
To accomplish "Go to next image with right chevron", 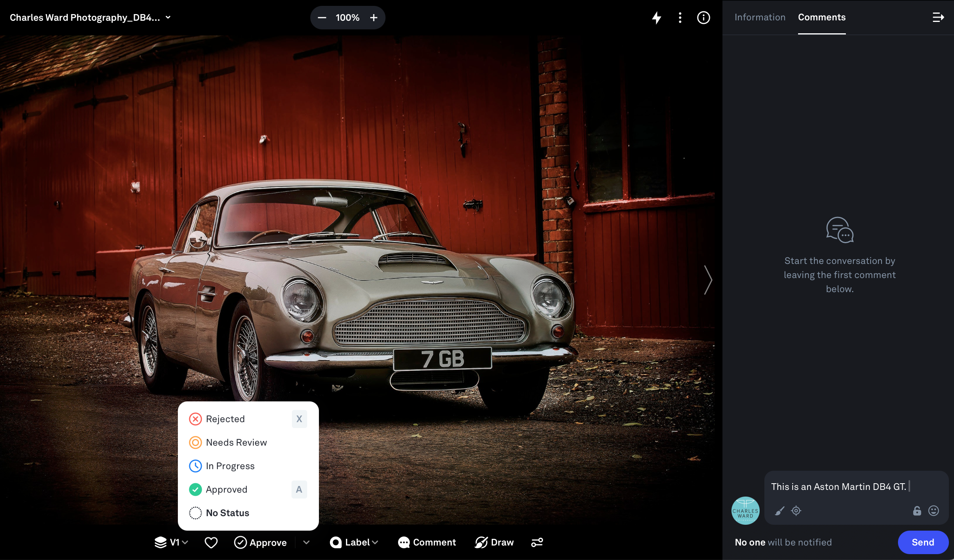I will click(x=708, y=280).
